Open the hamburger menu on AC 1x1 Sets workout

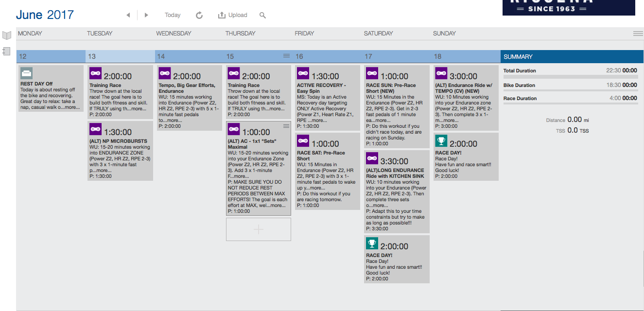pos(286,126)
